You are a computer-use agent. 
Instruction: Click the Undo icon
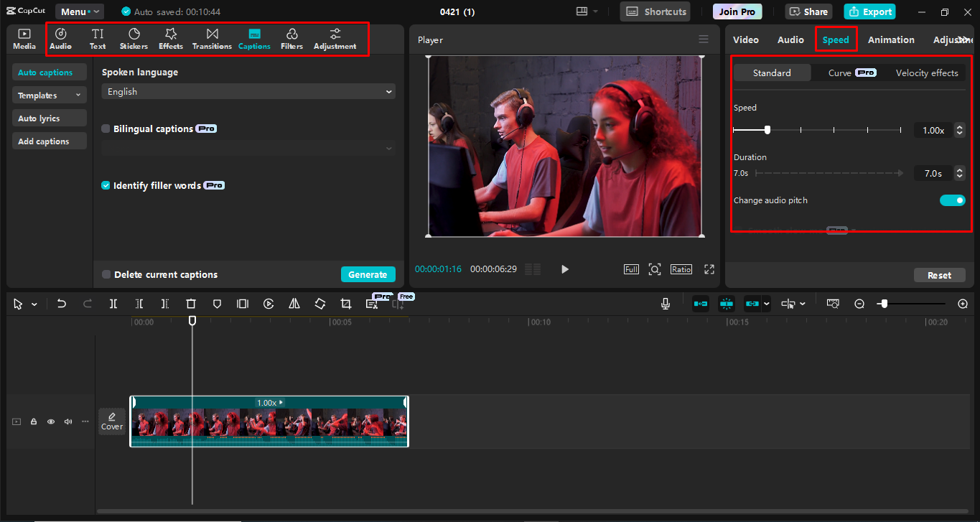coord(61,303)
